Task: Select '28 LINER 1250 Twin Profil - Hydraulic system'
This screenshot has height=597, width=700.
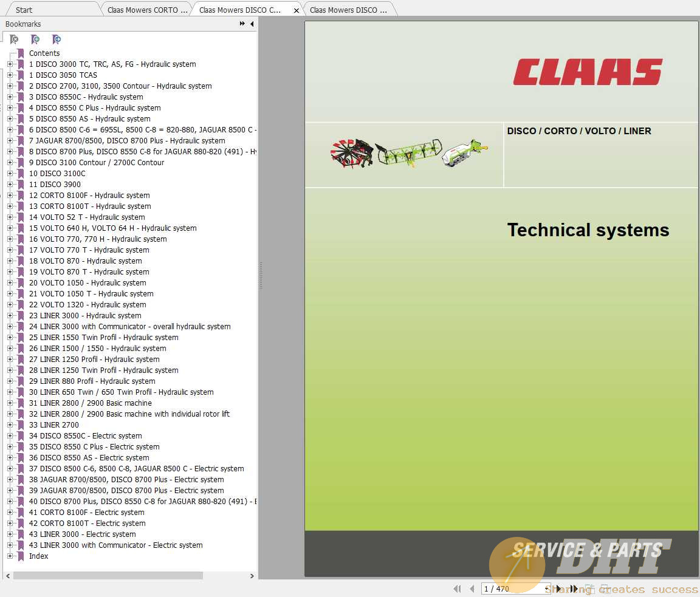Action: pyautogui.click(x=103, y=370)
